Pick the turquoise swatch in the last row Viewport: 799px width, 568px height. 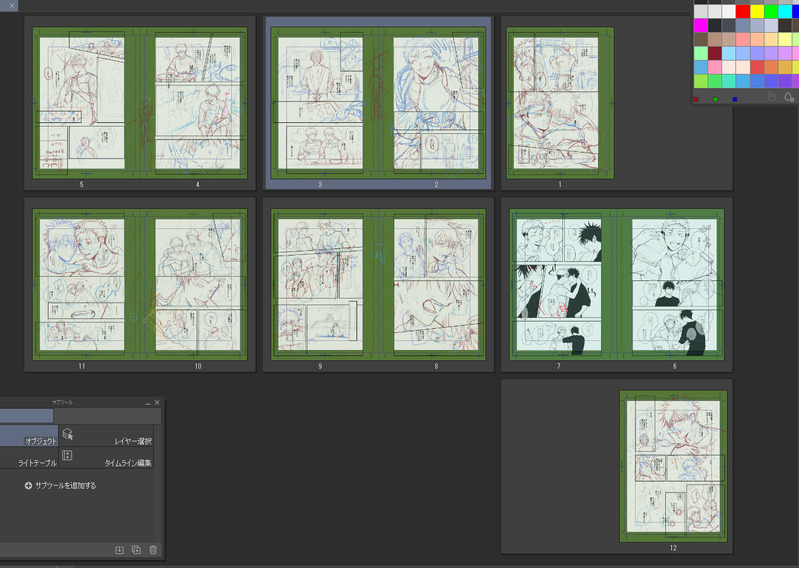click(x=729, y=81)
